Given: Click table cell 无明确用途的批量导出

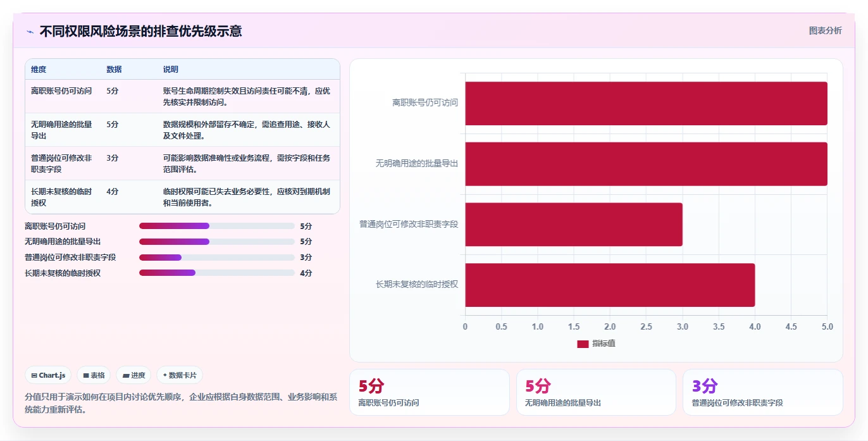Looking at the screenshot, I should click(61, 130).
